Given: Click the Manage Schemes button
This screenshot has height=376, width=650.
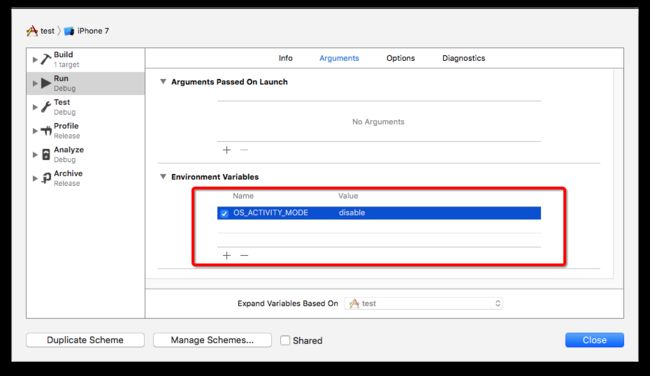Looking at the screenshot, I should 212,340.
